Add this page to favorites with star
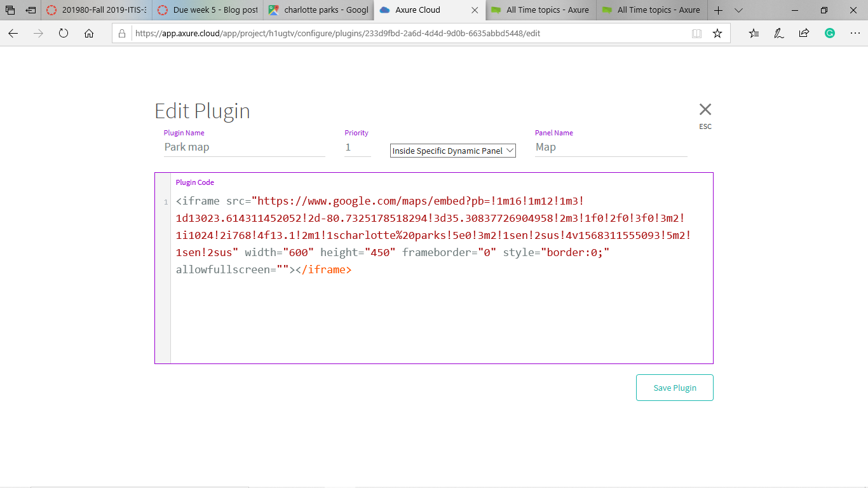The image size is (868, 488). click(x=717, y=34)
